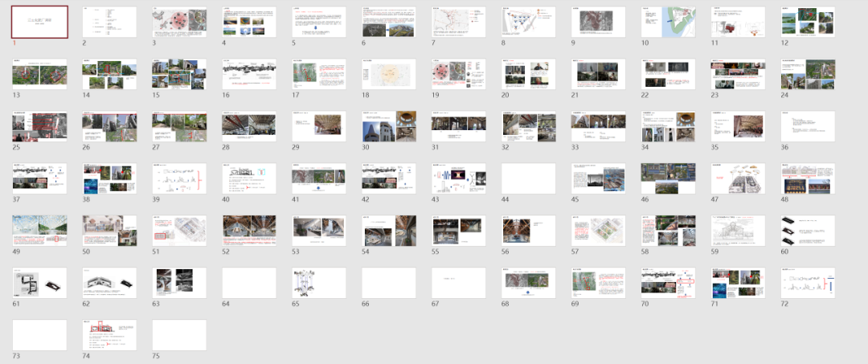Pick slide 30 thumbnail

click(389, 126)
